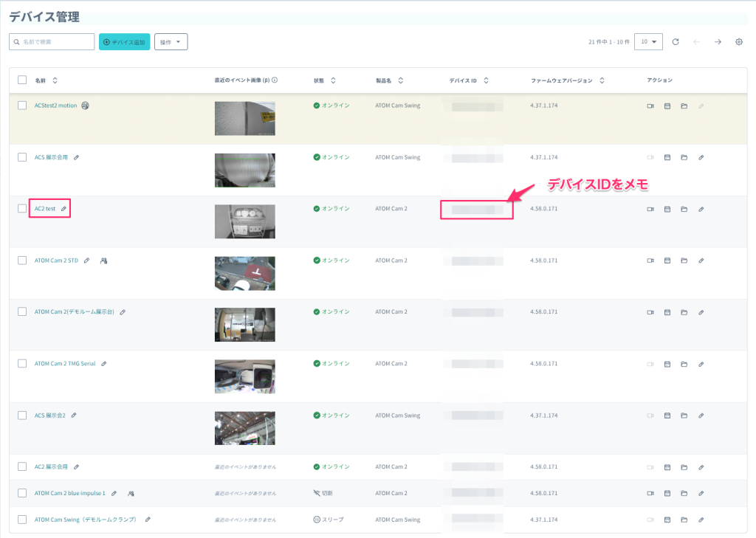
Task: Click the refresh icon in top toolbar
Action: pos(676,42)
